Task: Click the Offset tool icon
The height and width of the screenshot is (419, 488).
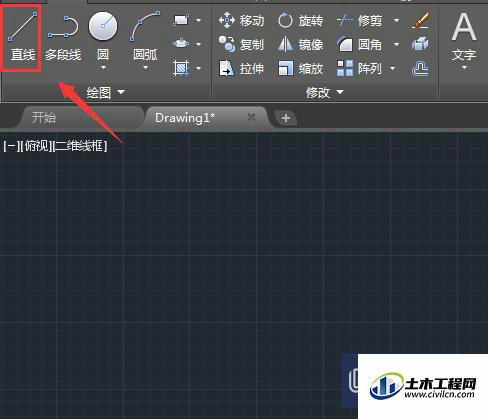Action: coord(420,69)
